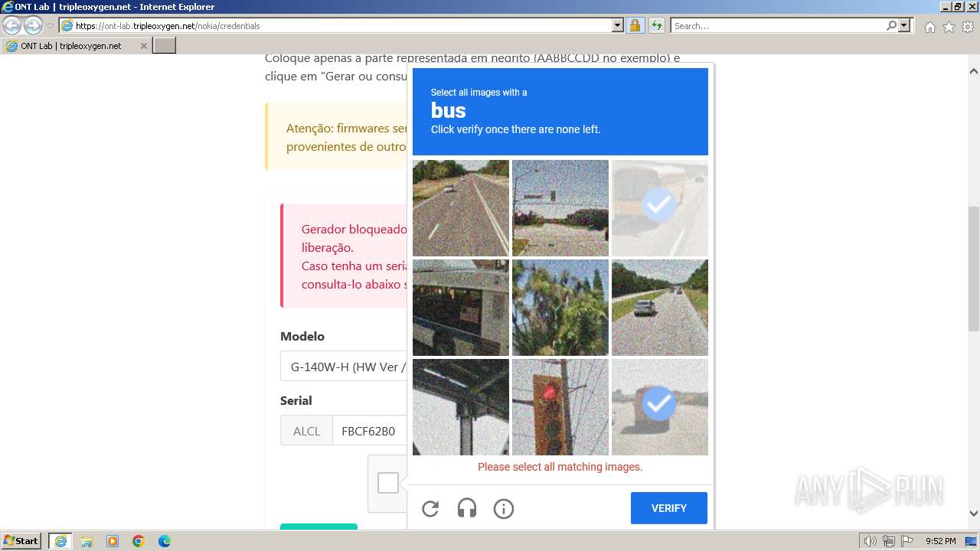Open the search provider dropdown arrow

pos(904,25)
